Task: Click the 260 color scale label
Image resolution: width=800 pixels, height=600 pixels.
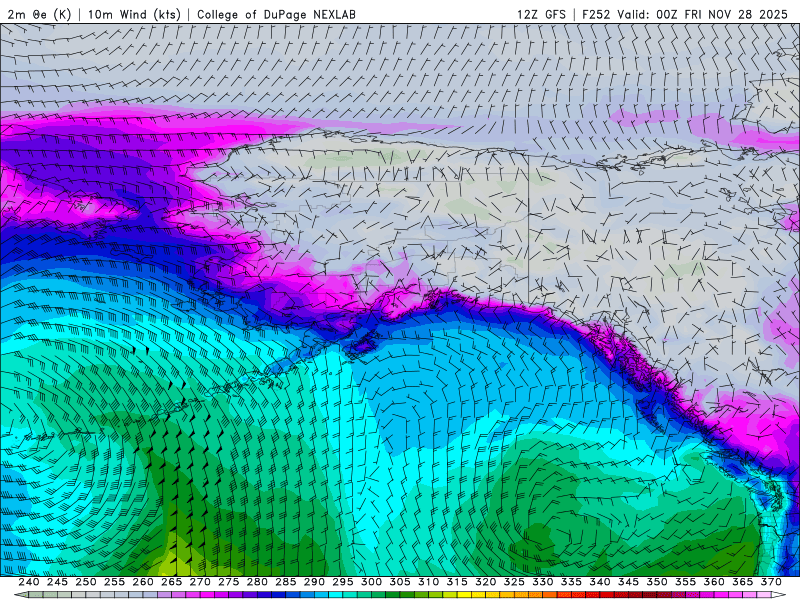Action: (x=143, y=582)
